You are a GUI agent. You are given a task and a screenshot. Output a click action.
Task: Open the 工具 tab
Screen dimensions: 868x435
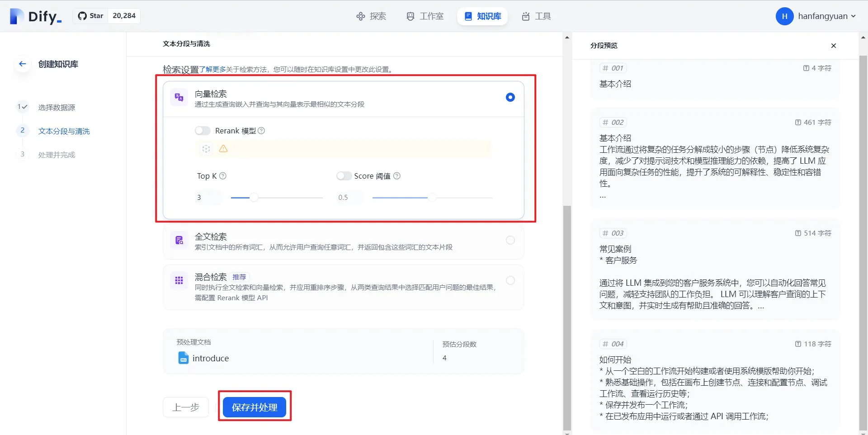tap(536, 16)
